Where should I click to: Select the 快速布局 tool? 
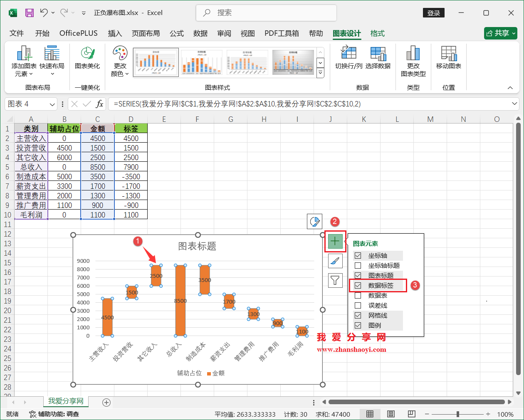52,58
